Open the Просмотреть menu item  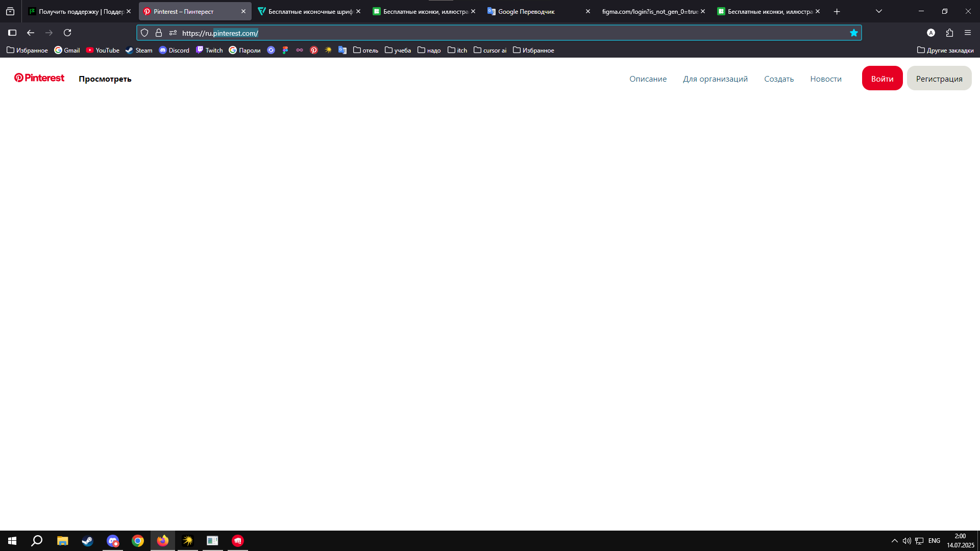(x=105, y=79)
